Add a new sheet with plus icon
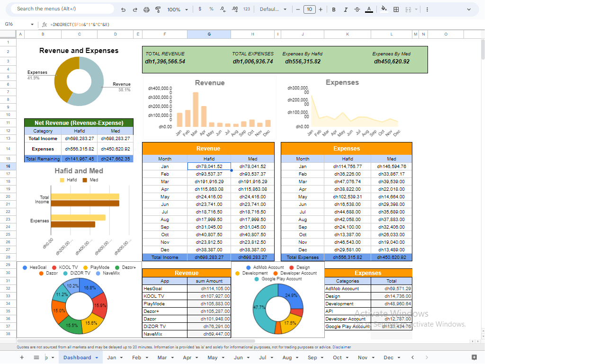The image size is (606, 364). pyautogui.click(x=22, y=357)
